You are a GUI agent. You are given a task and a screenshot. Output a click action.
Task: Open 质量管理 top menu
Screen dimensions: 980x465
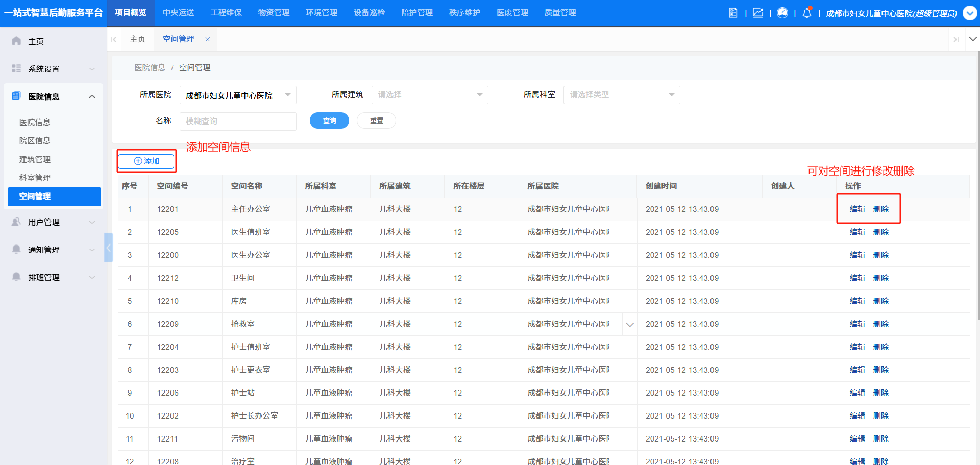[560, 13]
